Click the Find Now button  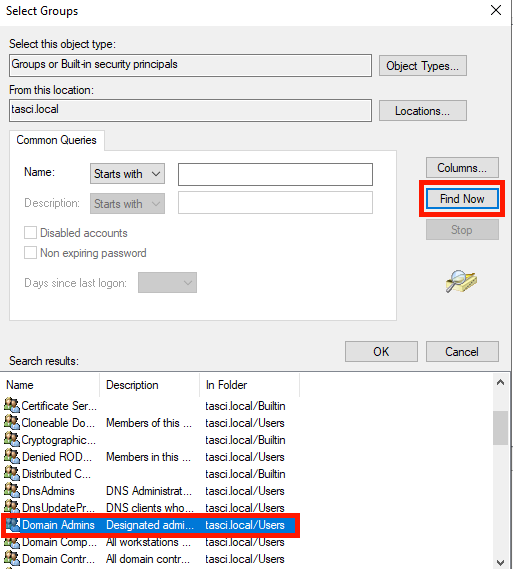pyautogui.click(x=462, y=198)
